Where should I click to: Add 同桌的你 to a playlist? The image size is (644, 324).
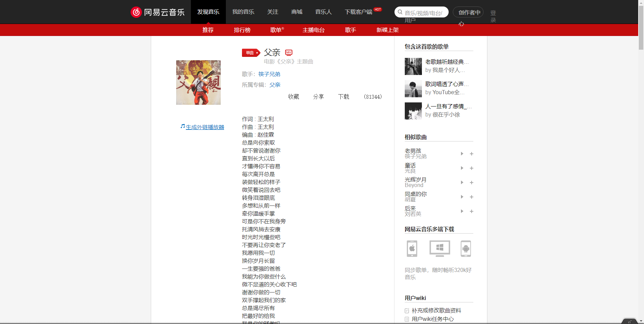[x=472, y=197]
